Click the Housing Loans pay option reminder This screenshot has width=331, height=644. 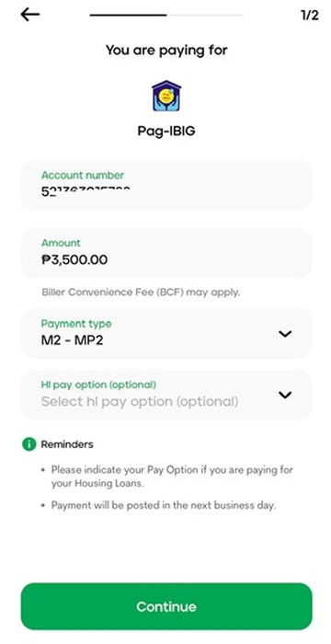[172, 477]
